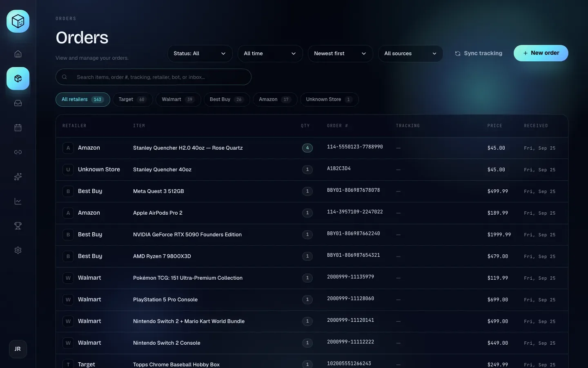Filter by Best Buy retailer chip
Screen dimensions: 588x368
227,99
